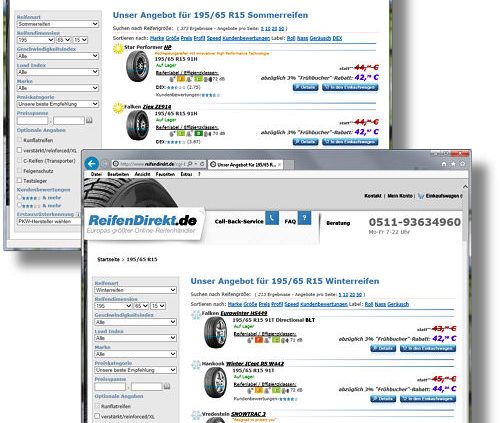The height and width of the screenshot is (423, 500).
Task: Open the width 195 dropdown in the Sommerreifen window
Action: coord(36,40)
